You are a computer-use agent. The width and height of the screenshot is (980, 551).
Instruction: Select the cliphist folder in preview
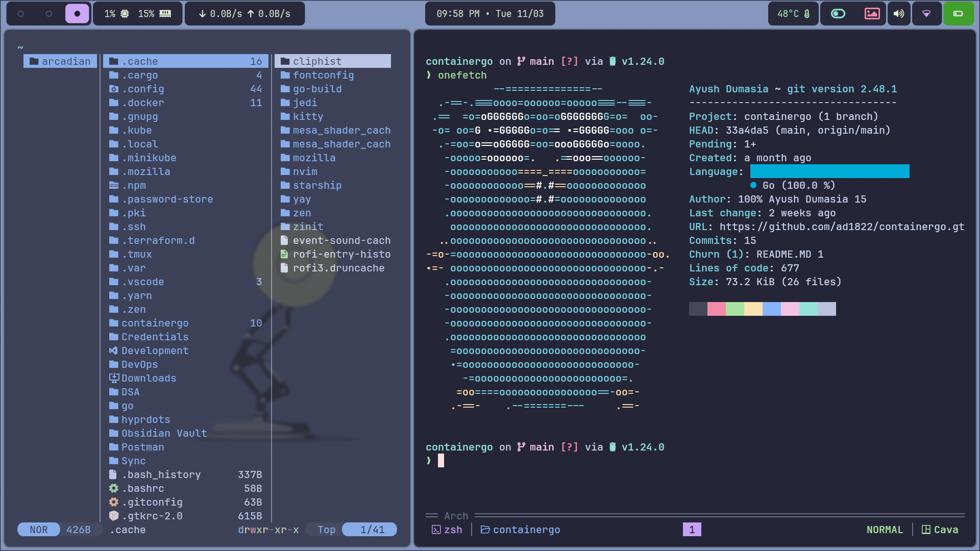pyautogui.click(x=333, y=61)
